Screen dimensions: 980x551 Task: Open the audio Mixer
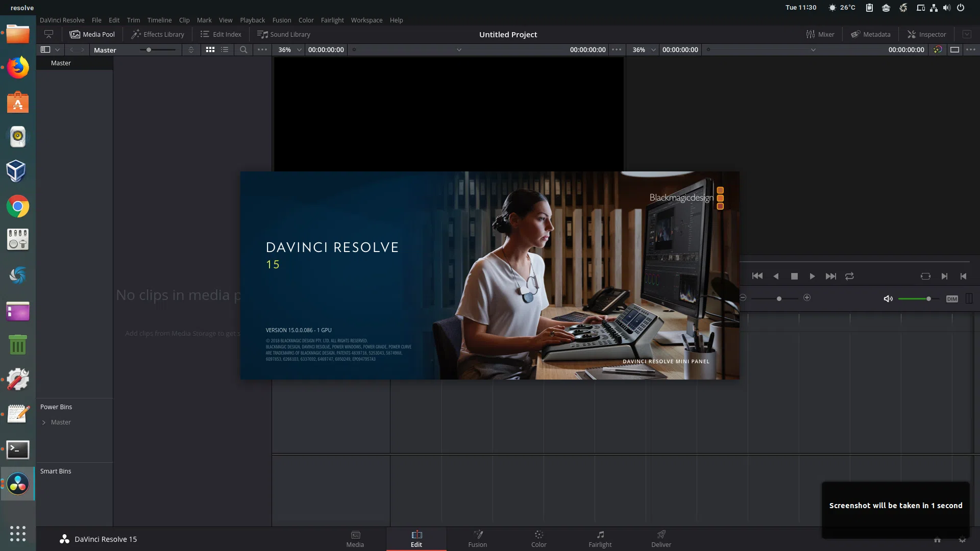point(820,34)
